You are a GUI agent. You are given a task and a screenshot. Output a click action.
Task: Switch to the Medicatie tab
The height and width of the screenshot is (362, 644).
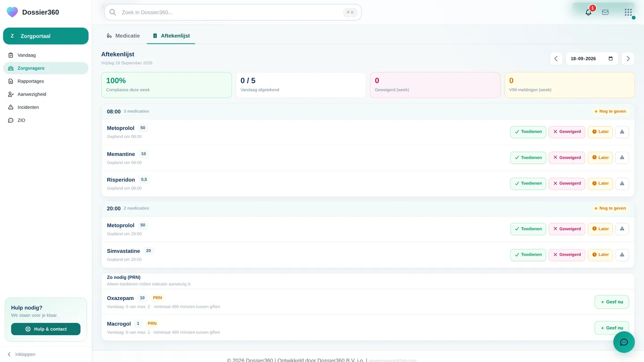coord(123,36)
